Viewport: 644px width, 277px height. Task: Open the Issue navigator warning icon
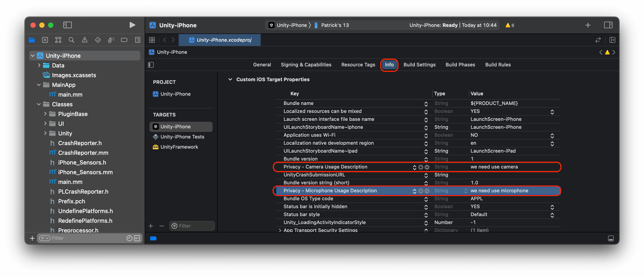[x=84, y=40]
